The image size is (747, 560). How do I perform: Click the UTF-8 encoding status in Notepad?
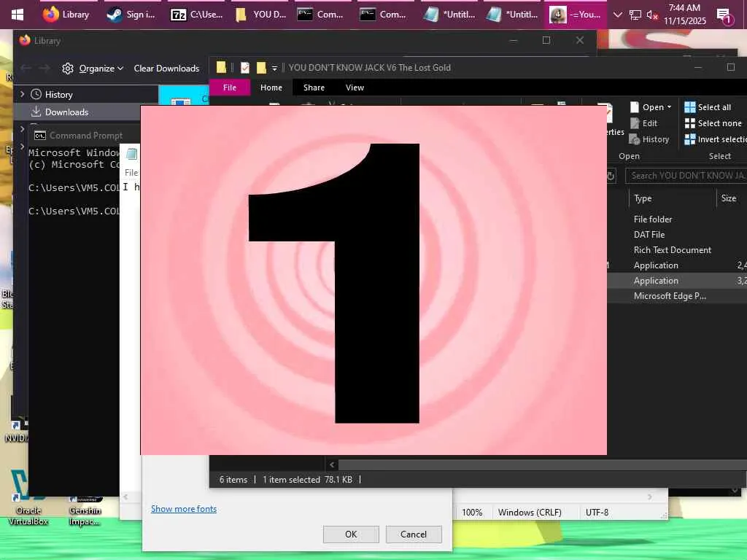[x=597, y=513]
